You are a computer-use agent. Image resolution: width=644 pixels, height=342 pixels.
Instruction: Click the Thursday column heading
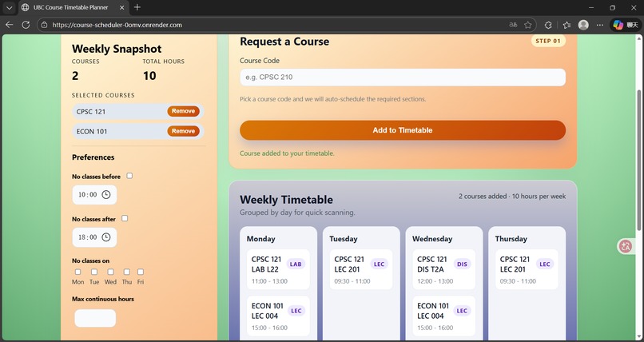pyautogui.click(x=511, y=239)
